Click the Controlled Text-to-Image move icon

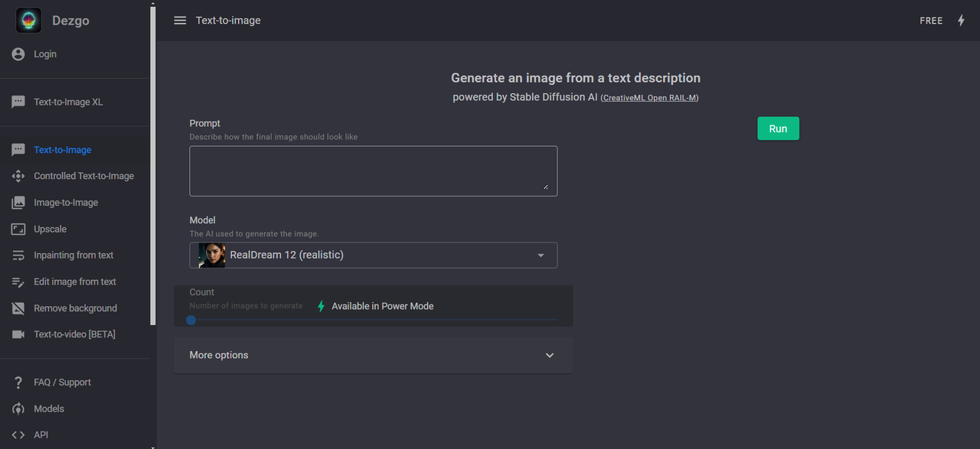[x=18, y=176]
